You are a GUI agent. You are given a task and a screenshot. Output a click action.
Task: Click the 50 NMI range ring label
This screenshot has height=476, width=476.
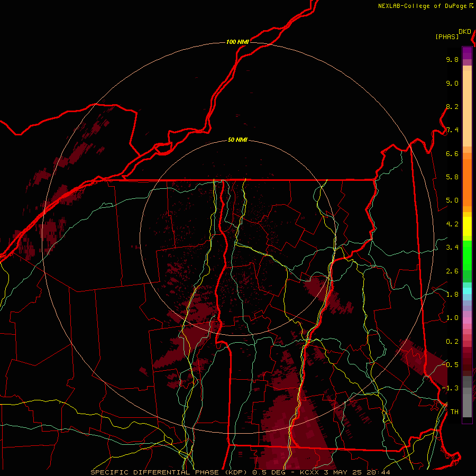[x=237, y=140]
